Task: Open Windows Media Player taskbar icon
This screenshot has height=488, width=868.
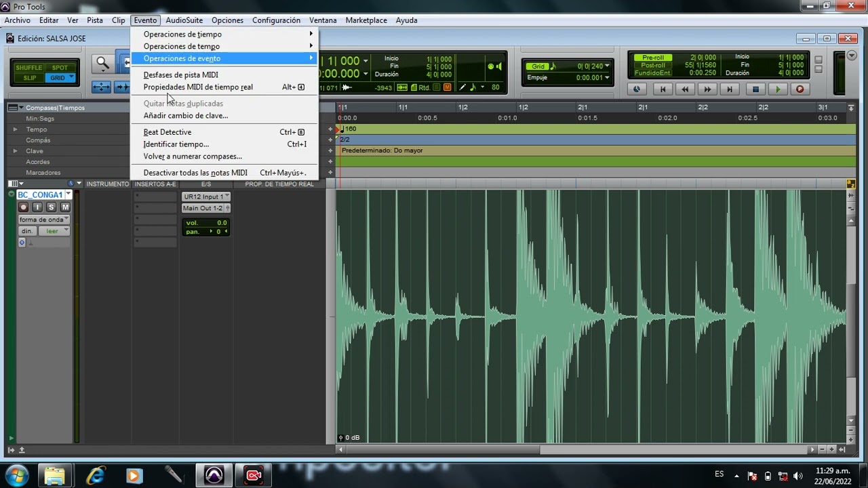Action: coord(134,475)
